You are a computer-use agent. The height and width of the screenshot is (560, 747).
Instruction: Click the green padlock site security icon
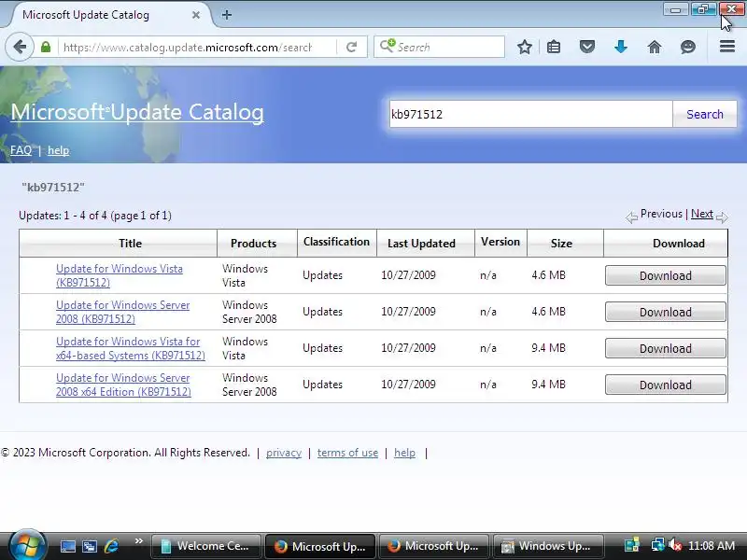46,48
